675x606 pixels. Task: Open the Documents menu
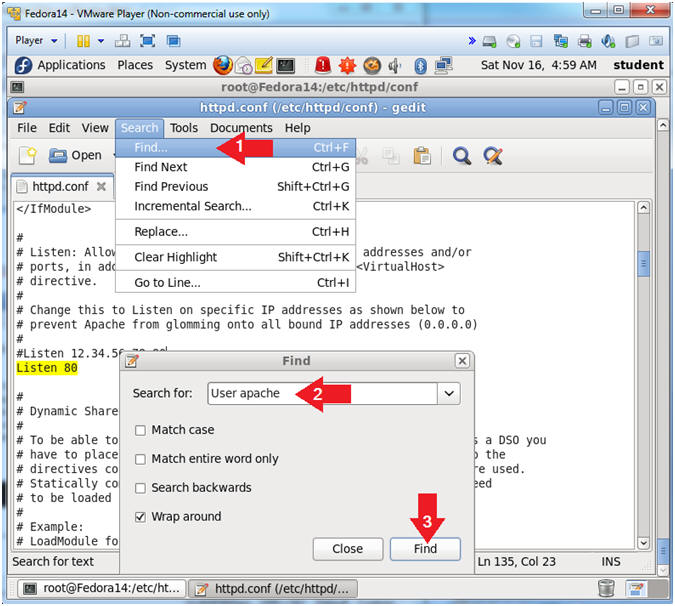[241, 128]
